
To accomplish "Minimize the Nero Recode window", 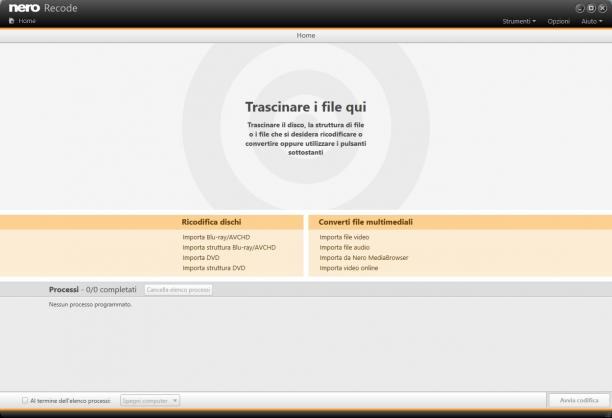I will [x=580, y=8].
